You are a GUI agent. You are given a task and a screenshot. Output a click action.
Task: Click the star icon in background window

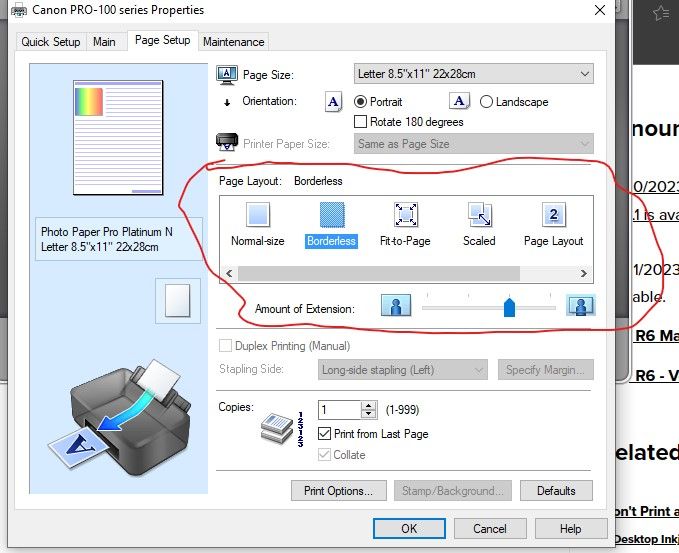coord(661,13)
